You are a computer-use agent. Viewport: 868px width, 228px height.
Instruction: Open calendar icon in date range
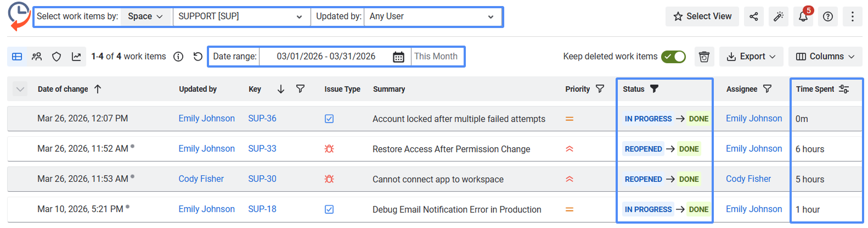click(399, 57)
